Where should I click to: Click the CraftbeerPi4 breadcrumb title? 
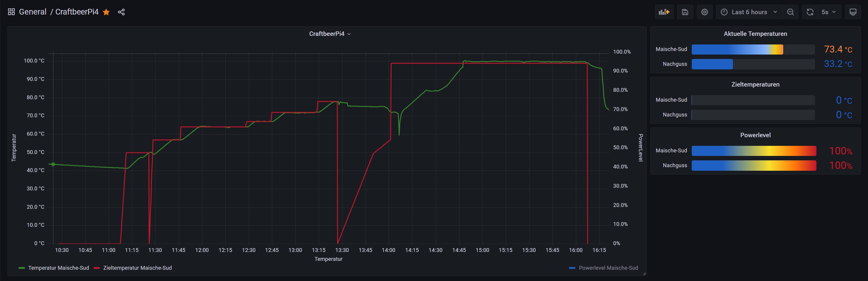click(77, 12)
